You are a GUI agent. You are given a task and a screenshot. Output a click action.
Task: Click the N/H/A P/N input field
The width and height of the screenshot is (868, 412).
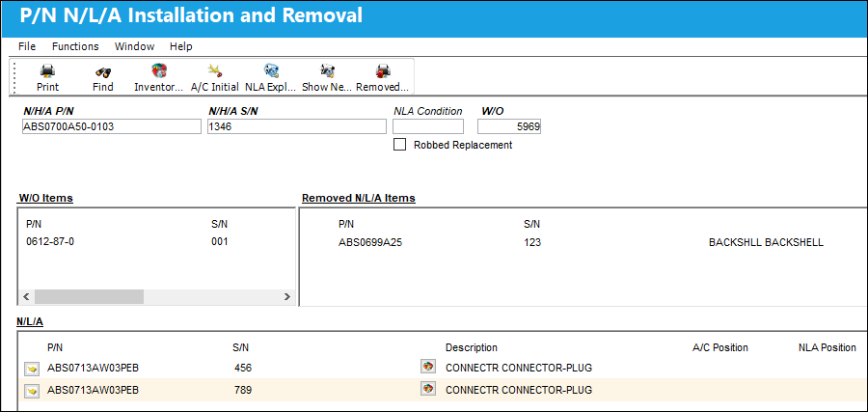(111, 126)
